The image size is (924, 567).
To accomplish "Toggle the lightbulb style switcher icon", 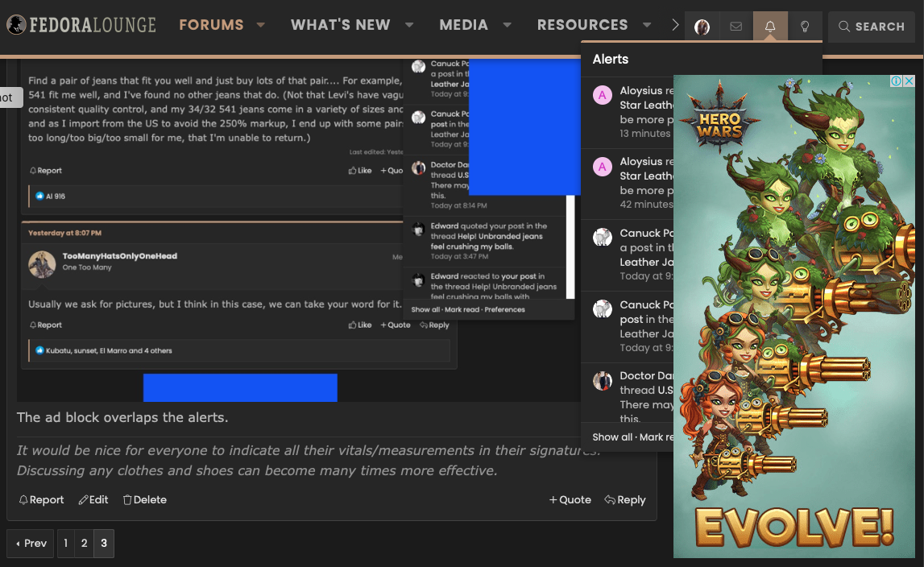I will [x=805, y=27].
